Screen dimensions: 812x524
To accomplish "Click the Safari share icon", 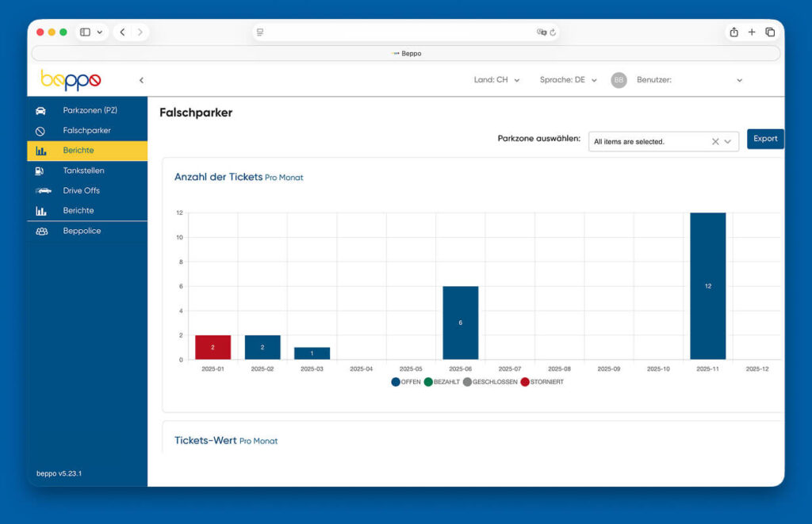I will click(733, 33).
